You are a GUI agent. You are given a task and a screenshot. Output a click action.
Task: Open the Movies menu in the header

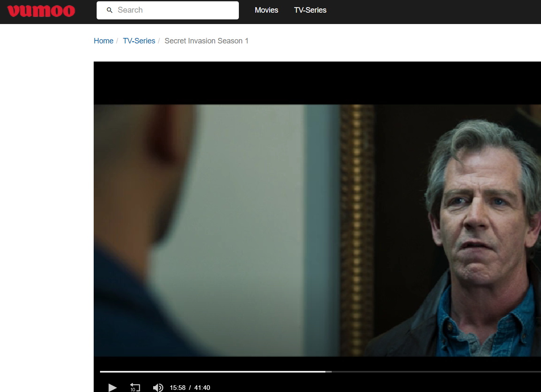pyautogui.click(x=266, y=10)
